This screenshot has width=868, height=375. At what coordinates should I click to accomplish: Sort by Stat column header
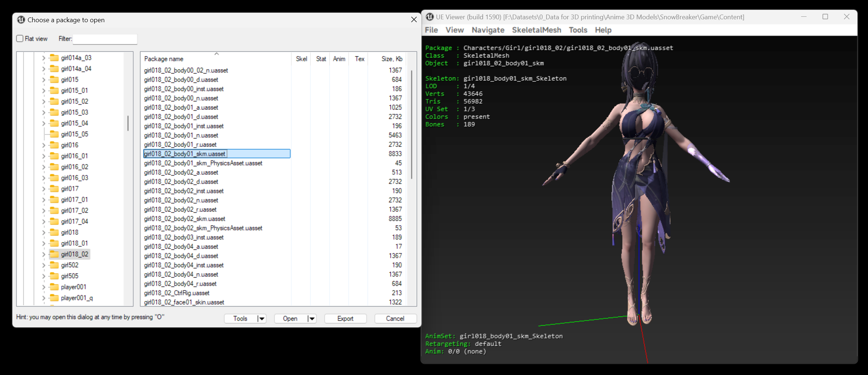320,59
